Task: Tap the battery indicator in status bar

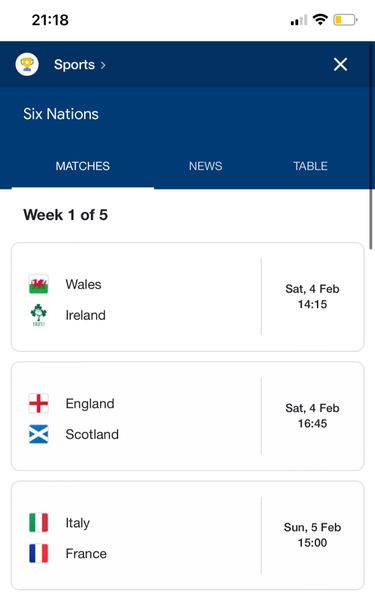Action: 345,20
